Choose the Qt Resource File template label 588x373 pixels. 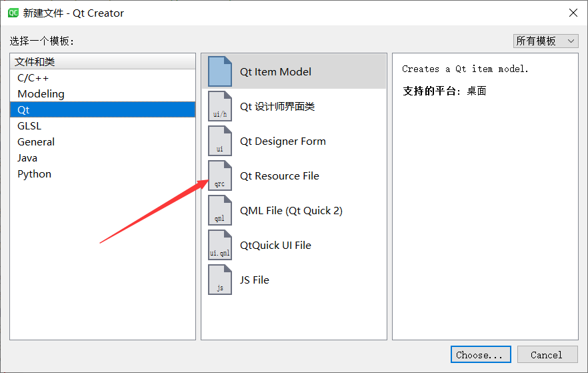279,176
